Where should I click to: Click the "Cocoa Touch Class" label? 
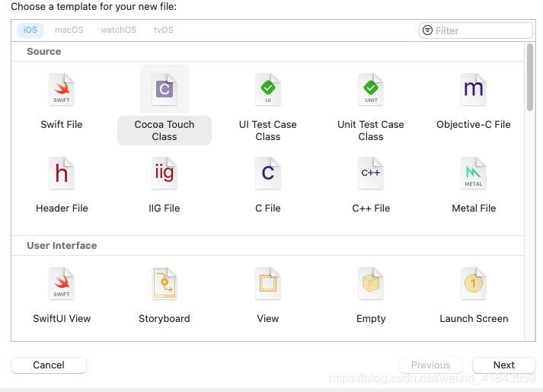[x=164, y=130]
